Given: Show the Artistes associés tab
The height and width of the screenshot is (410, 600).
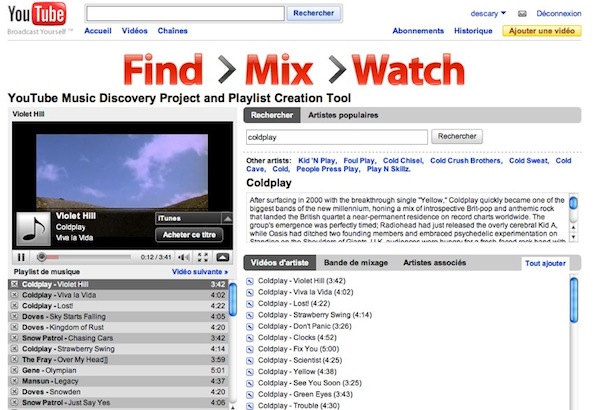Looking at the screenshot, I should [x=435, y=263].
